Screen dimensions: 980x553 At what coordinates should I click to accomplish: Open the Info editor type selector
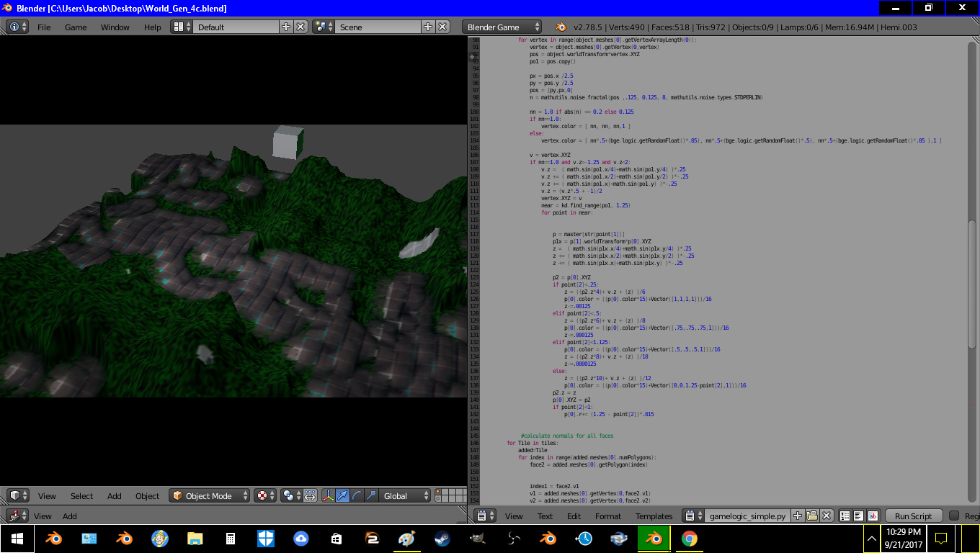click(18, 27)
